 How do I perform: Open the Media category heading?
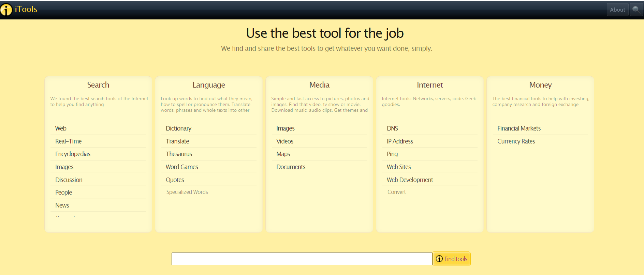click(319, 85)
